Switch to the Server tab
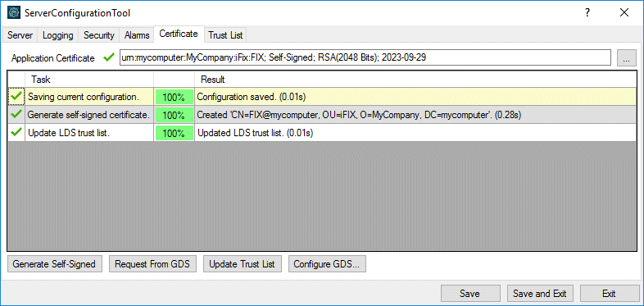Viewport: 644px width, 306px height. pyautogui.click(x=20, y=35)
